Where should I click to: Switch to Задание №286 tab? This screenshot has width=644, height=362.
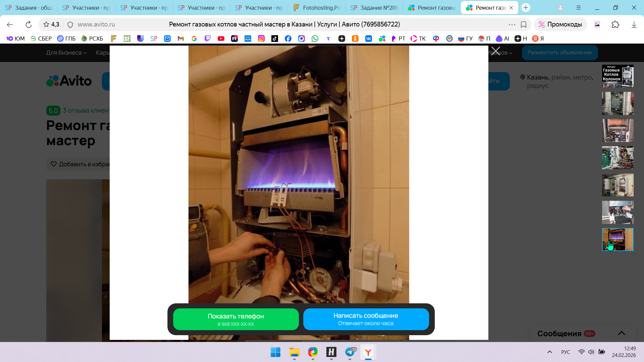point(375,8)
